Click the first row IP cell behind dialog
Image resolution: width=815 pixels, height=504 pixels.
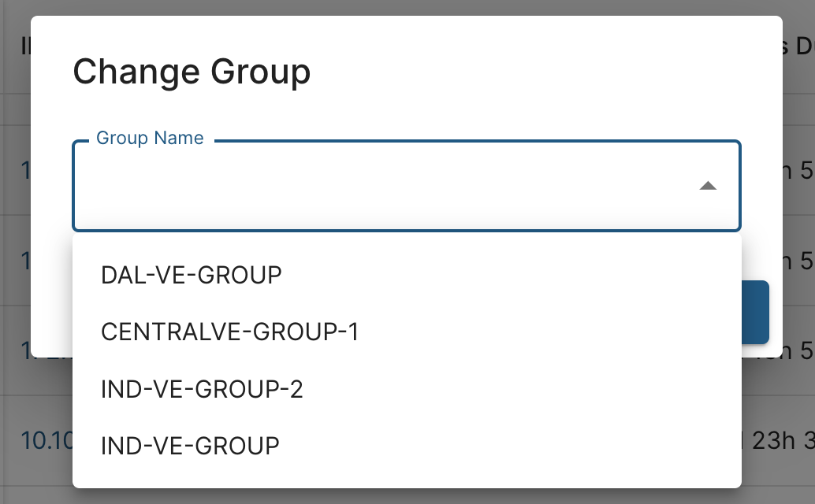pos(22,169)
